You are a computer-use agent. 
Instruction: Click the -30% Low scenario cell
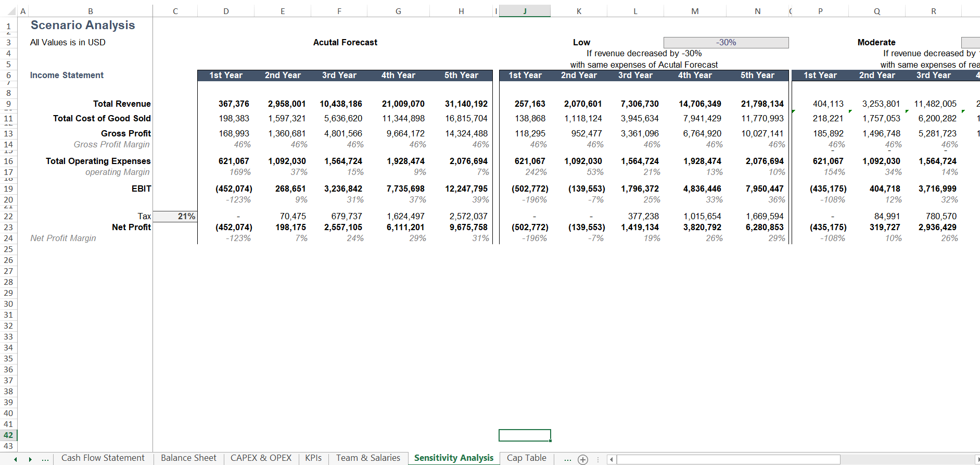tap(726, 42)
